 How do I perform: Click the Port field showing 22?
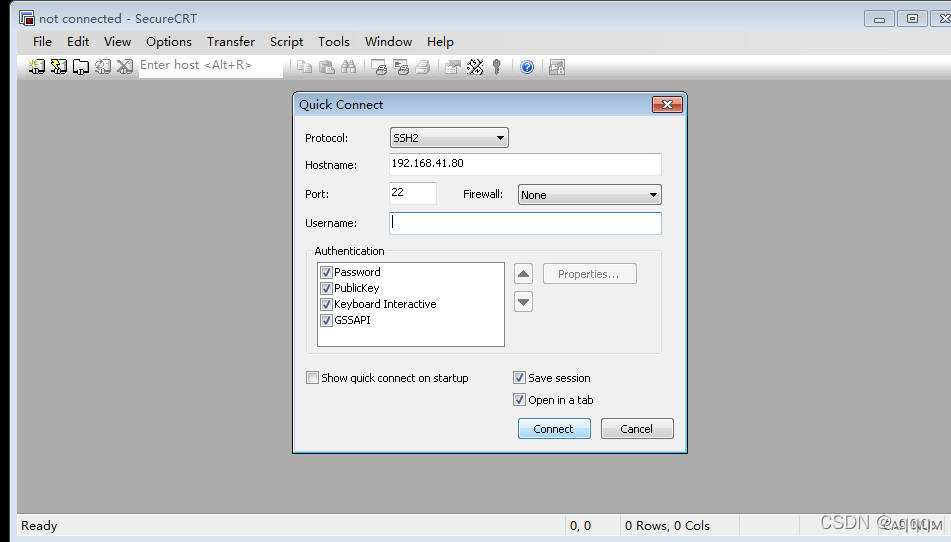412,193
